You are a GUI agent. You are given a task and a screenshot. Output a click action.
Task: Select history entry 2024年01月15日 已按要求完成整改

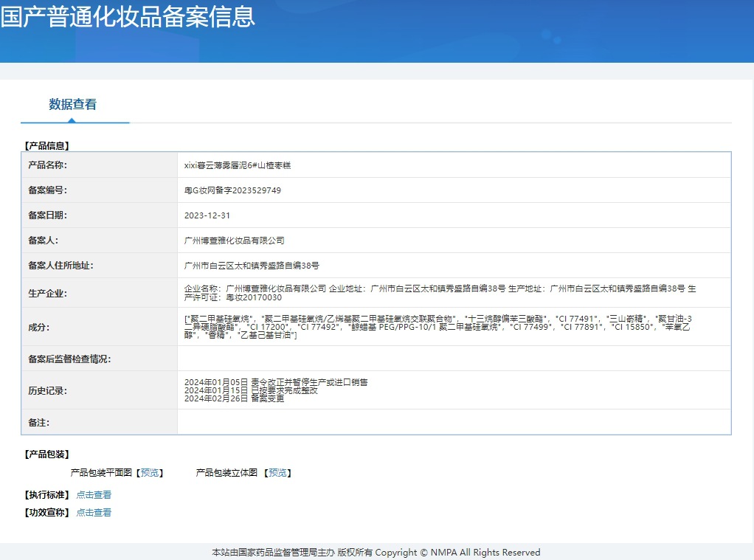click(251, 390)
